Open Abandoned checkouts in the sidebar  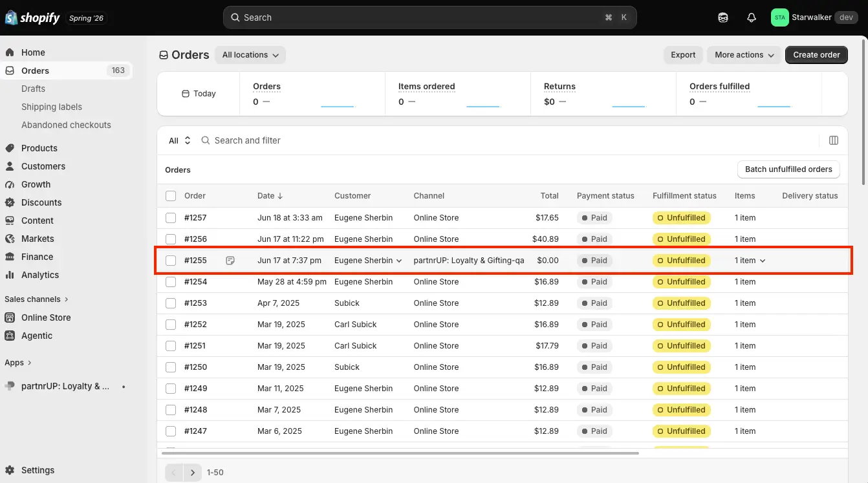coord(66,125)
